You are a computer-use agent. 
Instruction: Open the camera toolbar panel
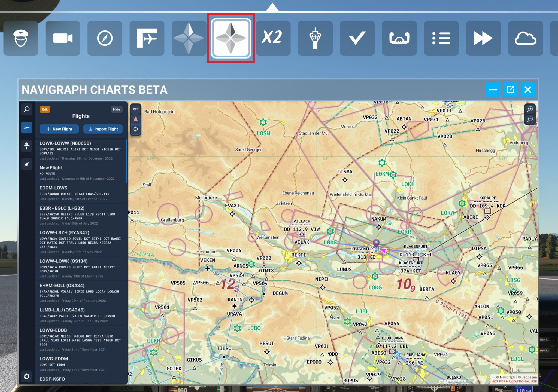coord(63,38)
